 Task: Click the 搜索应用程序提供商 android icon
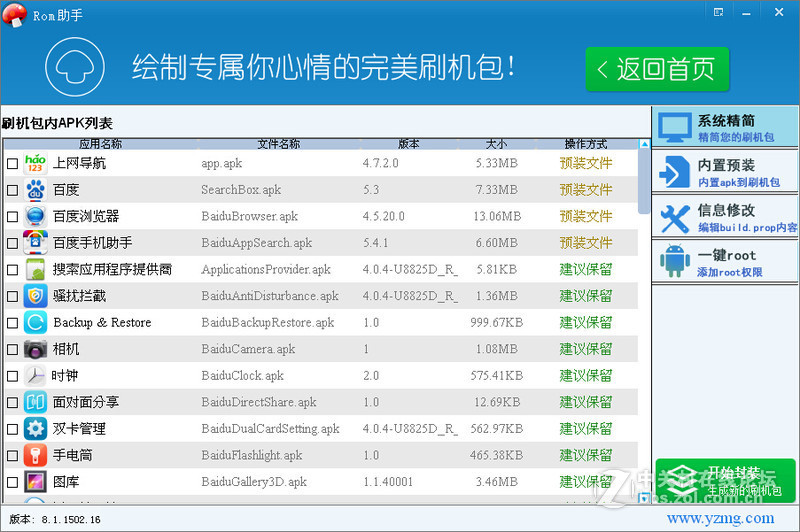[x=35, y=269]
